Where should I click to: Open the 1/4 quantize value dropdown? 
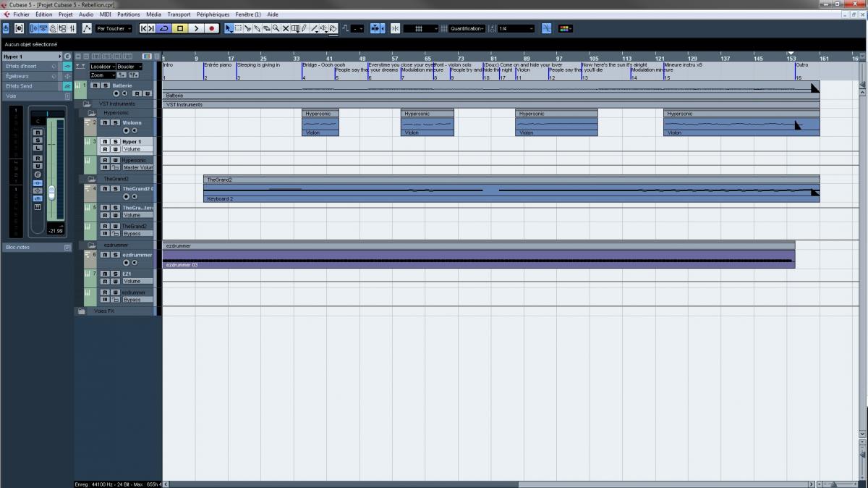pos(516,28)
